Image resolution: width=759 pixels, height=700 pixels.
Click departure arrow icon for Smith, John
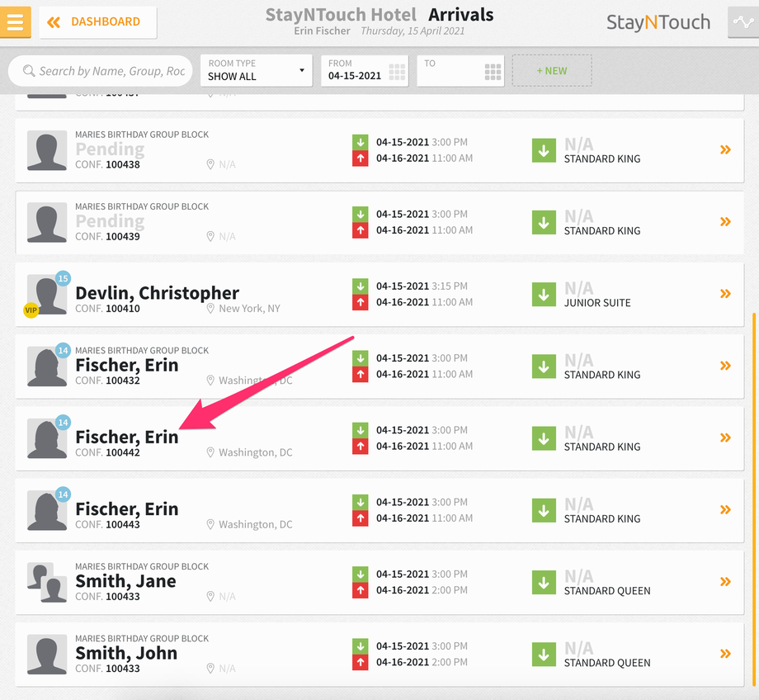361,662
